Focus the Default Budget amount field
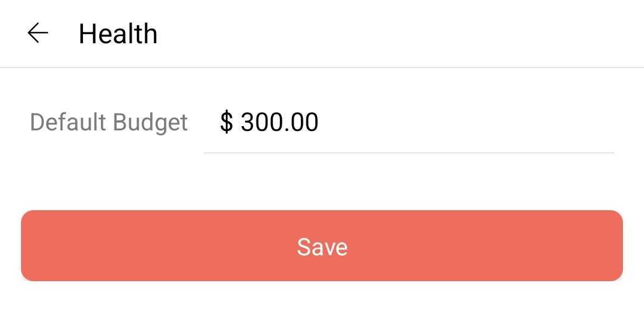 tap(409, 123)
